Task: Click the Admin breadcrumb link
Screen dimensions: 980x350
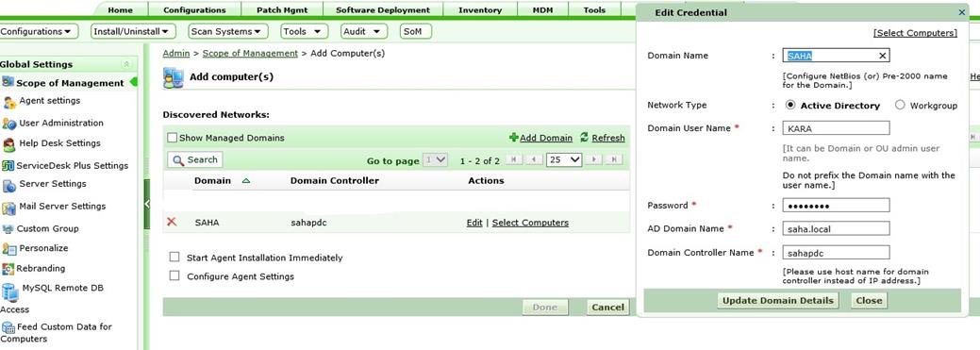Action: (176, 54)
